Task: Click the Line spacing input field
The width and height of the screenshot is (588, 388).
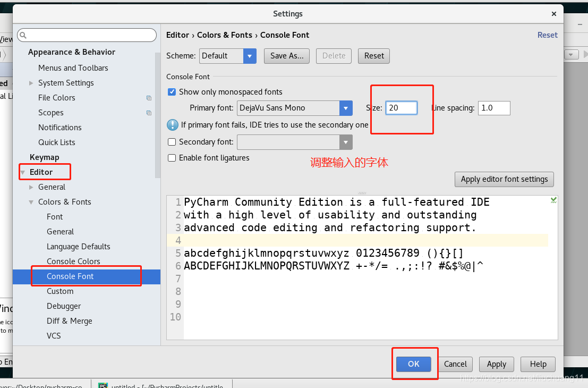Action: click(494, 108)
